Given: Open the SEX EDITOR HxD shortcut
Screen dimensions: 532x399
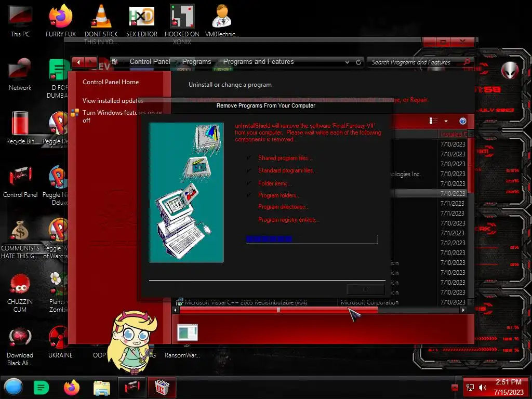Looking at the screenshot, I should 142,20.
